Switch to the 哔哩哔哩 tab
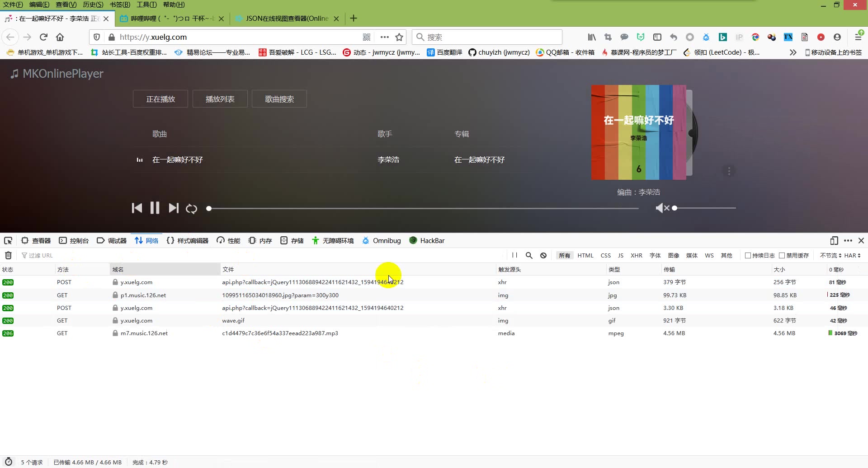 [172, 19]
